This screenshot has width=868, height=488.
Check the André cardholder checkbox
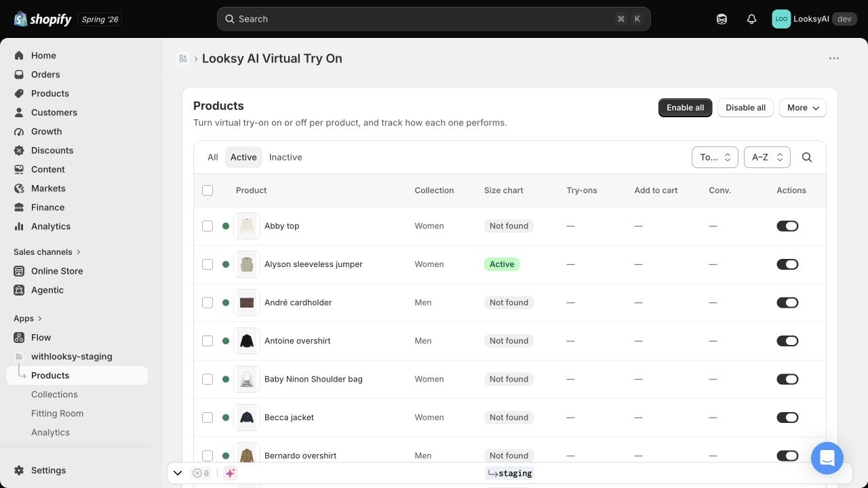(x=208, y=302)
